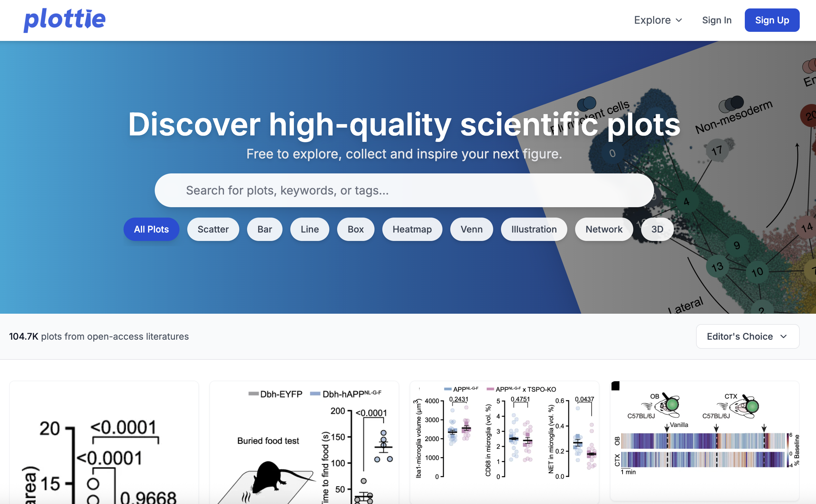The image size is (816, 504).
Task: Show only Bar plots
Action: [265, 229]
